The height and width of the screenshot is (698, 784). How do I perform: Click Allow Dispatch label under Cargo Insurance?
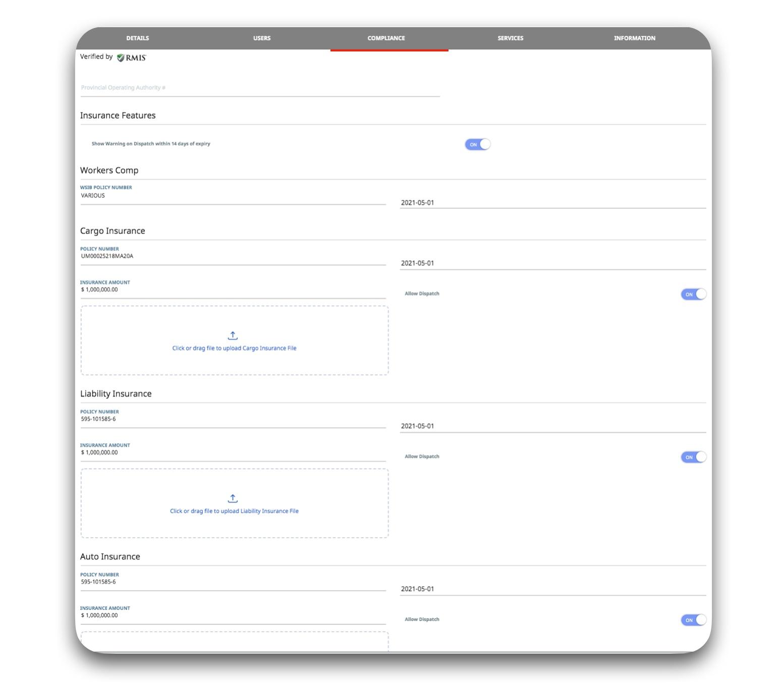coord(422,294)
